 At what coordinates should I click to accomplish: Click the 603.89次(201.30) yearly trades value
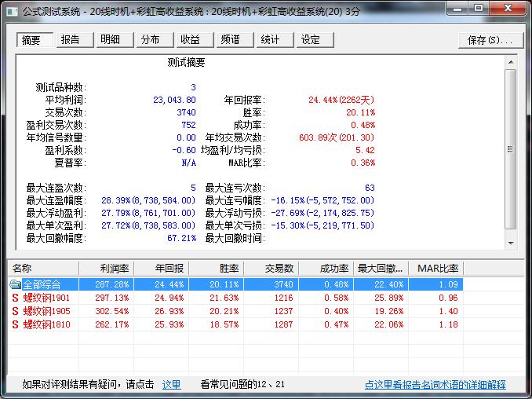(x=337, y=137)
